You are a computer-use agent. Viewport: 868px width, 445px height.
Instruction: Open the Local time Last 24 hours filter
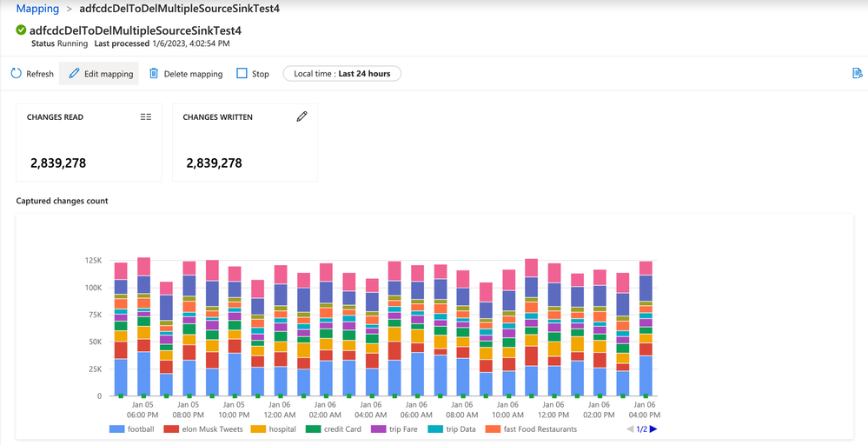[342, 74]
